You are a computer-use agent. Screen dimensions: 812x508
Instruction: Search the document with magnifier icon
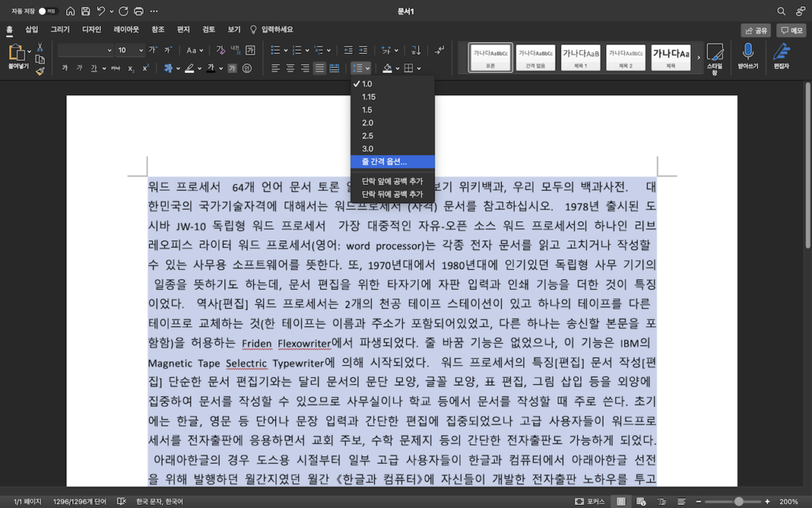click(x=781, y=11)
